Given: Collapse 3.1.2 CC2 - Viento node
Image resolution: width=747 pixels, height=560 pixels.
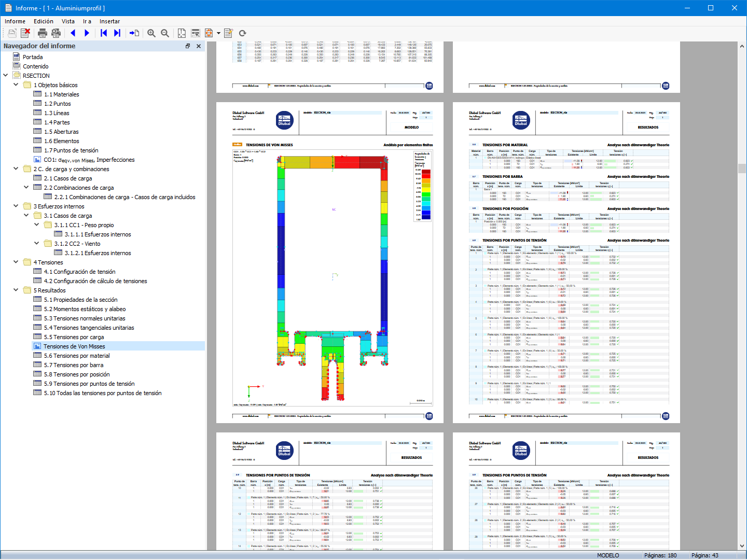Looking at the screenshot, I should pyautogui.click(x=37, y=243).
